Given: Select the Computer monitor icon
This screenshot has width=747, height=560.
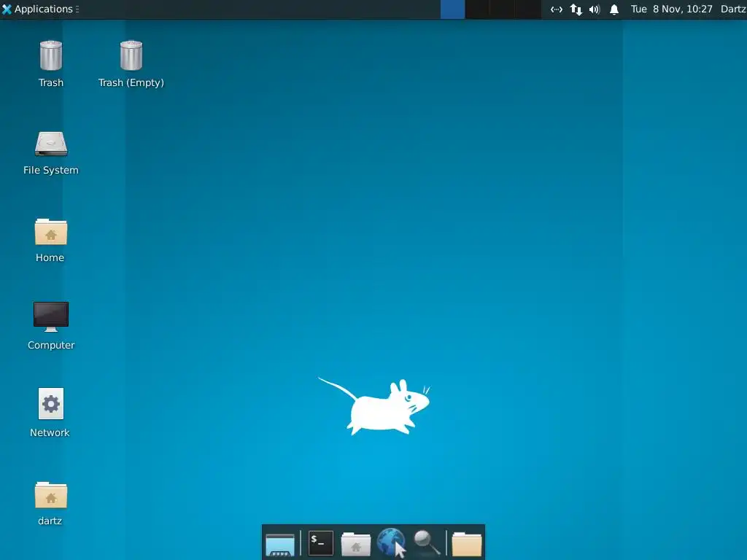Looking at the screenshot, I should (x=51, y=316).
